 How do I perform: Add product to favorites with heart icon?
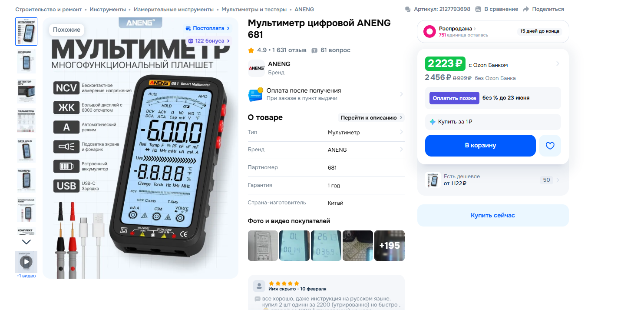550,146
